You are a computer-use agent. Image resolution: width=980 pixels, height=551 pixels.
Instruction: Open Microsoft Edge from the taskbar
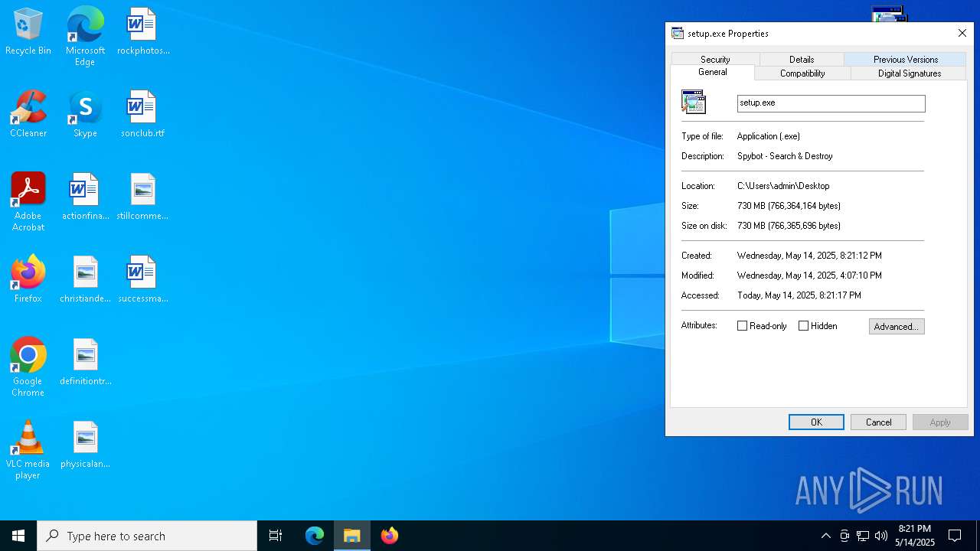[315, 536]
